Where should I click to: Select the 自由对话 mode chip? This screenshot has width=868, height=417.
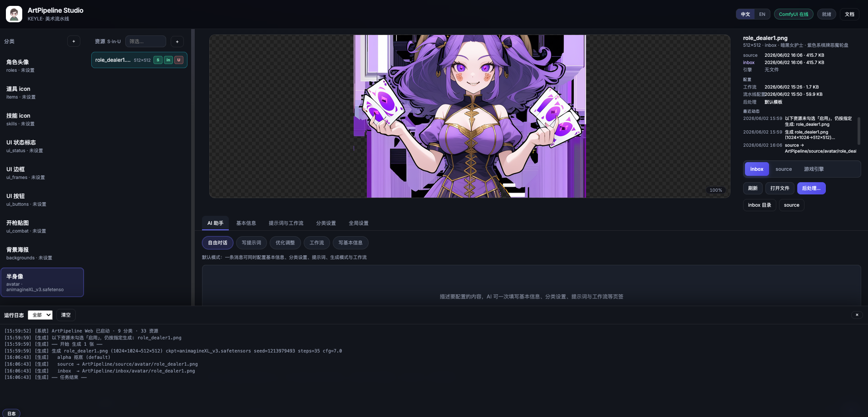coord(217,243)
